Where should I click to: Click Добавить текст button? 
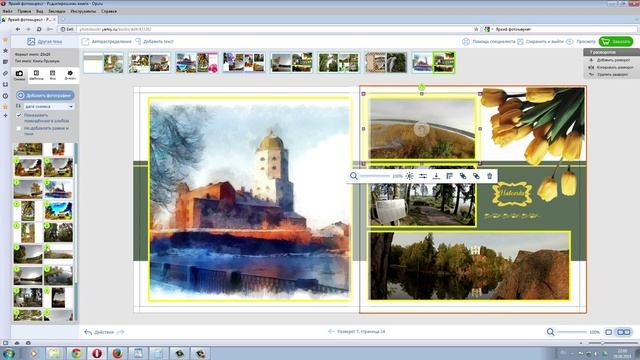pyautogui.click(x=155, y=42)
